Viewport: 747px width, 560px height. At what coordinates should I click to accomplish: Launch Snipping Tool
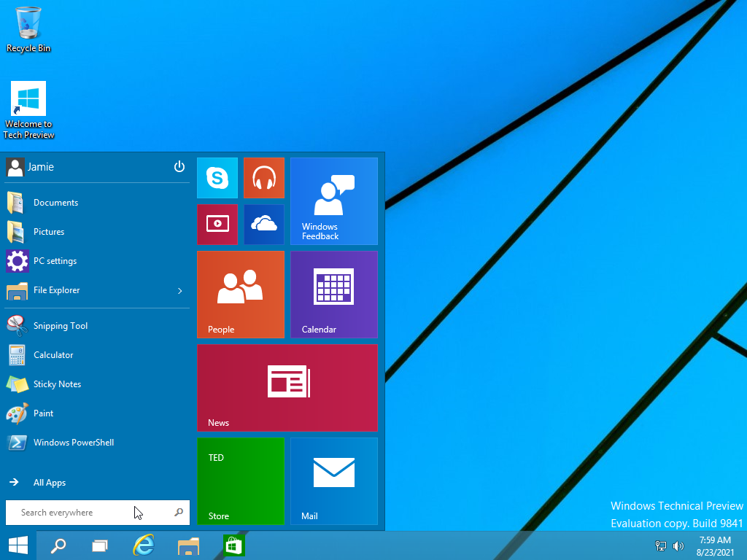click(x=97, y=326)
